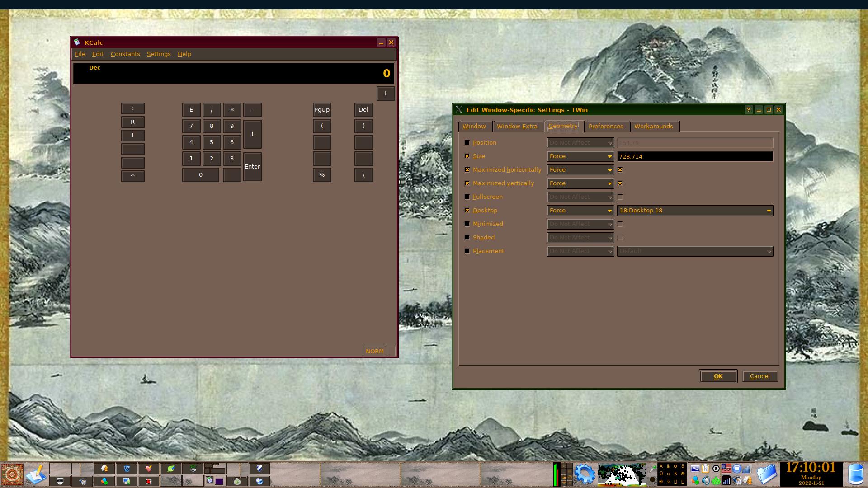
Task: Click OK to apply window settings
Action: coord(718,376)
